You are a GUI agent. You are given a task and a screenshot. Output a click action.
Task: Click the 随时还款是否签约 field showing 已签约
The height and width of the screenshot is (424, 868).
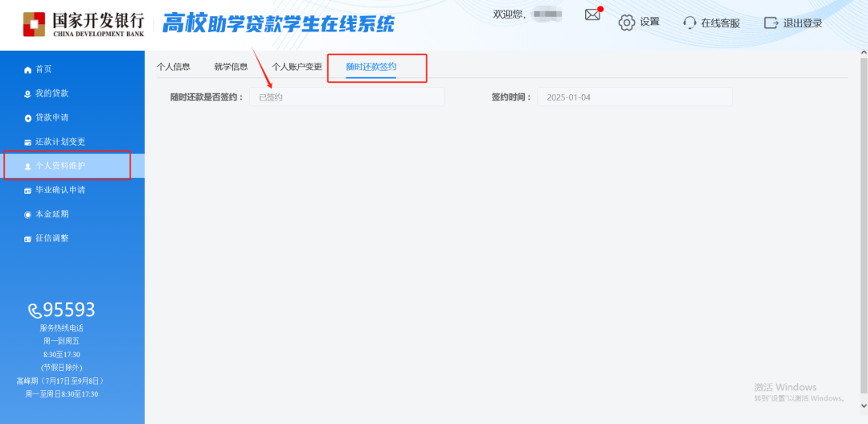pos(346,97)
